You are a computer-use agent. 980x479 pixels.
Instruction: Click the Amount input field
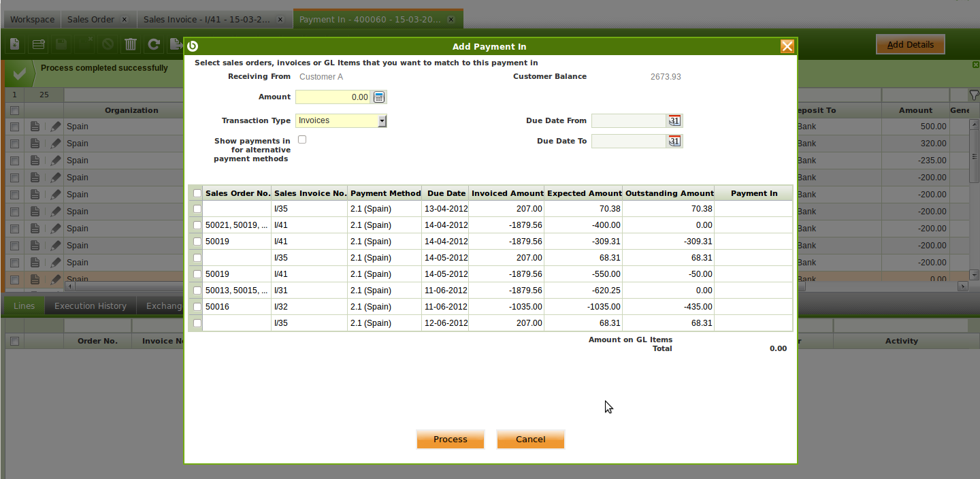coord(333,97)
